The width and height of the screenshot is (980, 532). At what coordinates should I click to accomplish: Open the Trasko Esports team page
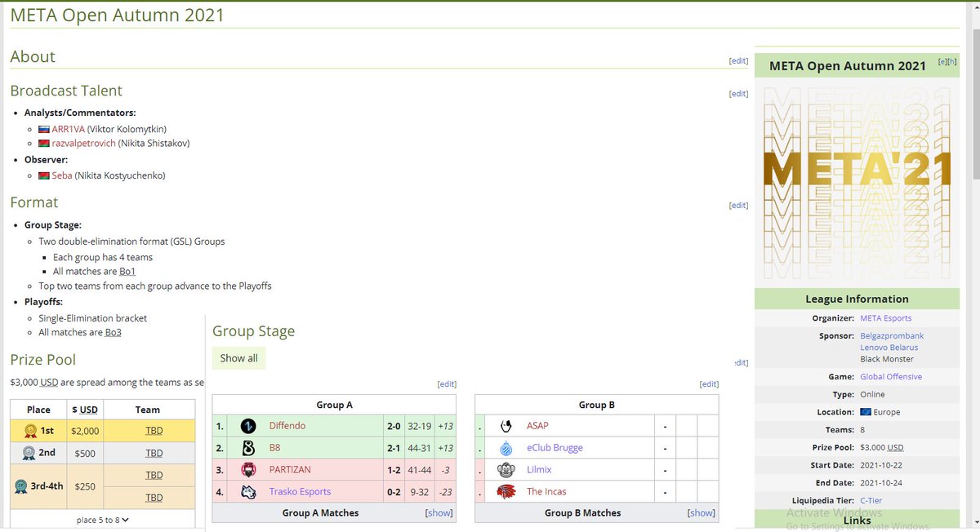301,492
